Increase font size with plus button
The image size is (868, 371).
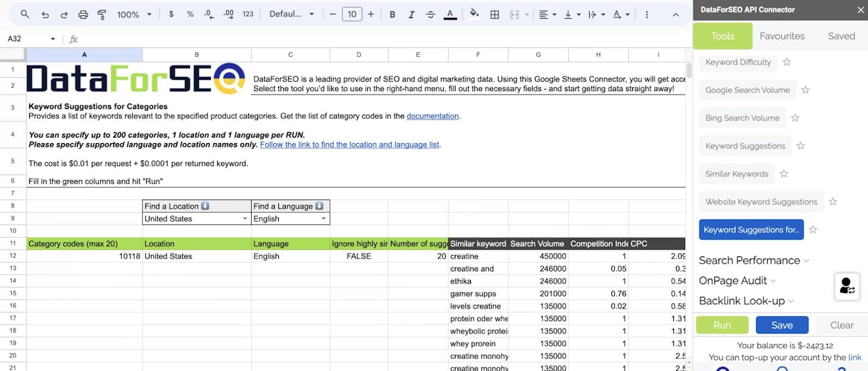click(371, 14)
